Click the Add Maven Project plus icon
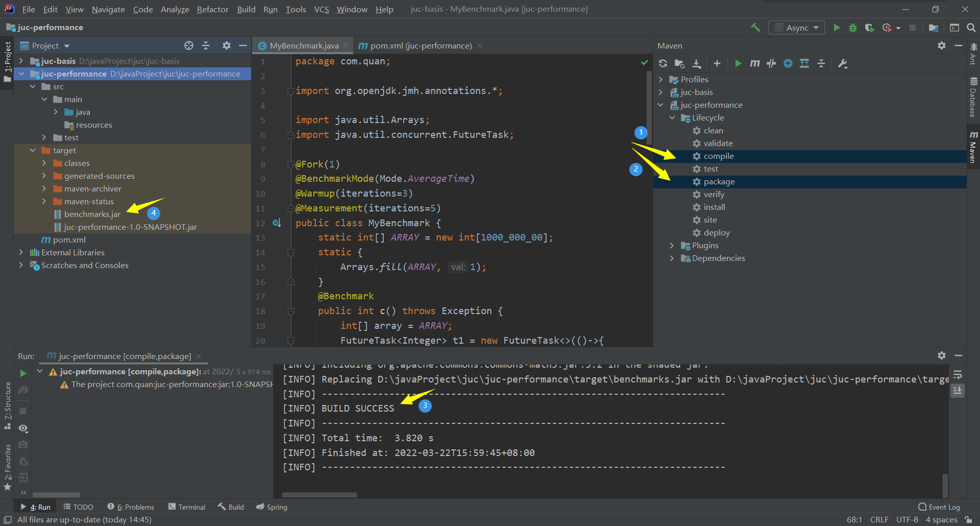 coord(717,63)
